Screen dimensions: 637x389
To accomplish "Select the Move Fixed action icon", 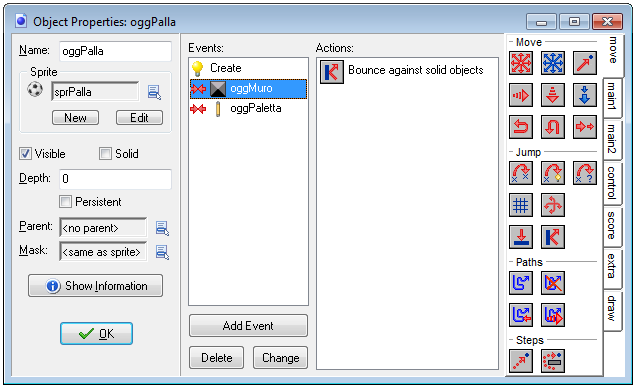I will tap(521, 63).
